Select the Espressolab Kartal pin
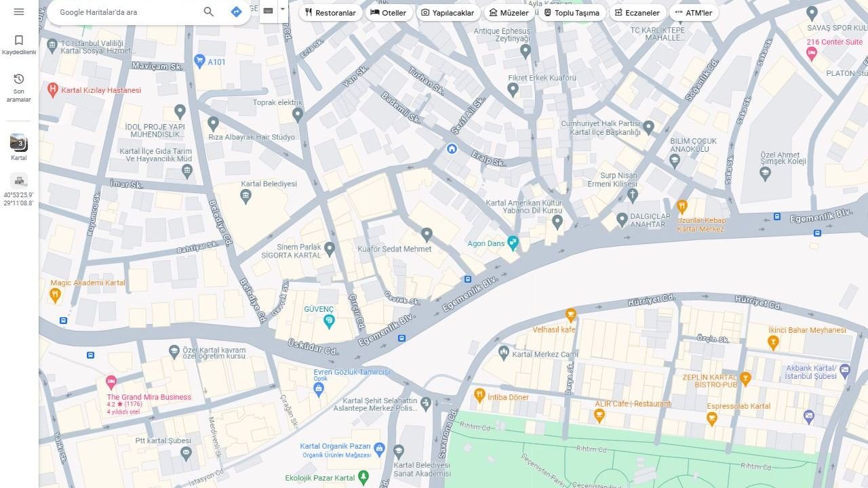The width and height of the screenshot is (868, 488). coord(711,419)
